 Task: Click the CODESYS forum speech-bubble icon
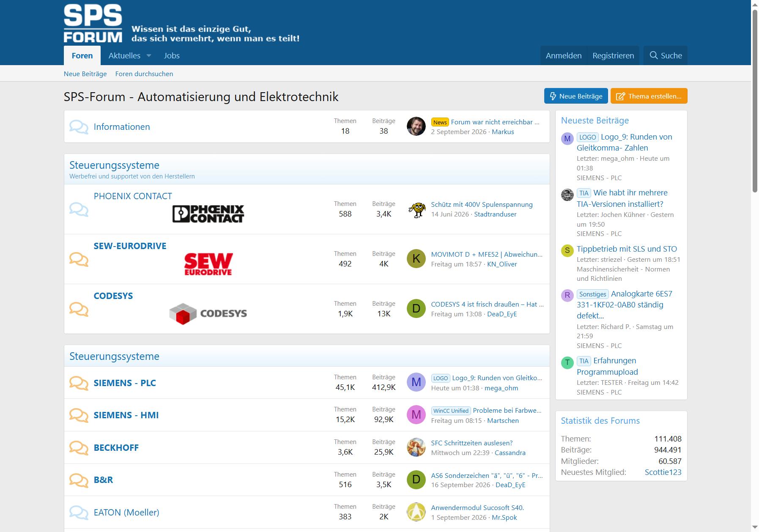coord(79,309)
